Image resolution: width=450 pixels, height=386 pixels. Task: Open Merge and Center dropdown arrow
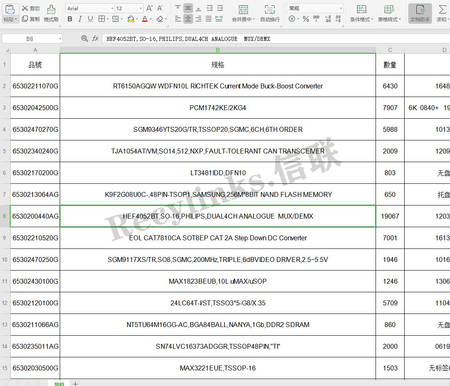(254, 19)
